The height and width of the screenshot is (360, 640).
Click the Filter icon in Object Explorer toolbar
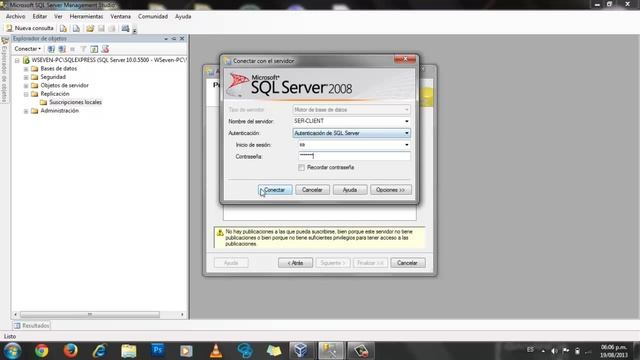pos(83,49)
